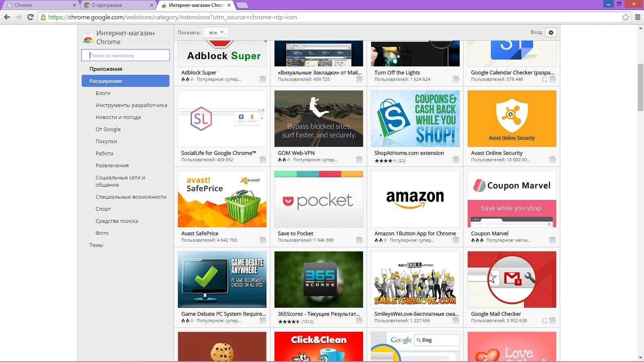This screenshot has height=362, width=644.
Task: Click the Вход sign-in link
Action: (x=536, y=32)
